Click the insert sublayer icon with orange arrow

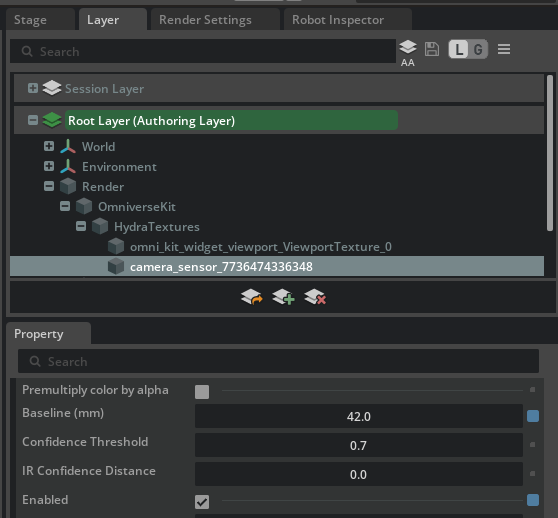tap(252, 297)
